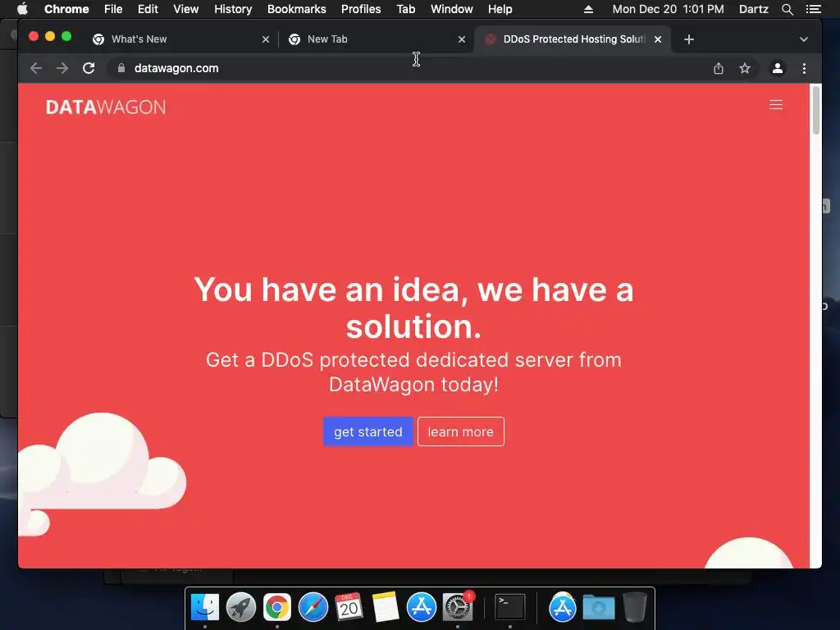Viewport: 840px width, 630px height.
Task: Expand the tab search dropdown arrow
Action: pyautogui.click(x=804, y=39)
